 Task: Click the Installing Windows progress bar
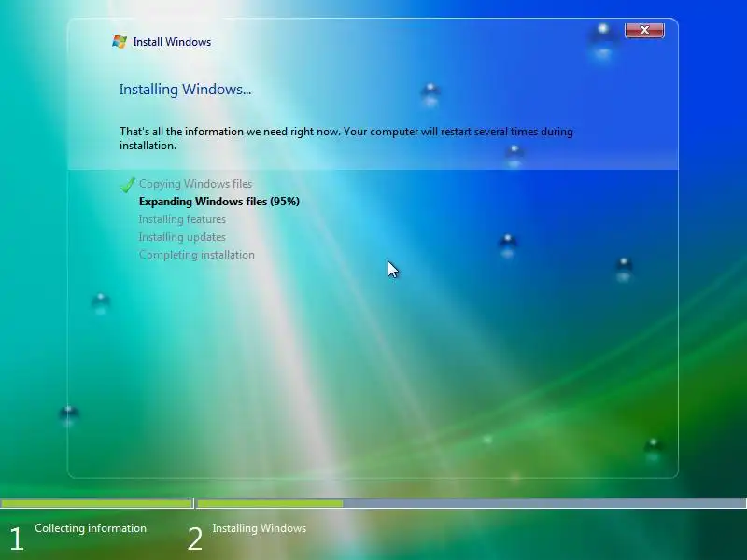pyautogui.click(x=472, y=503)
